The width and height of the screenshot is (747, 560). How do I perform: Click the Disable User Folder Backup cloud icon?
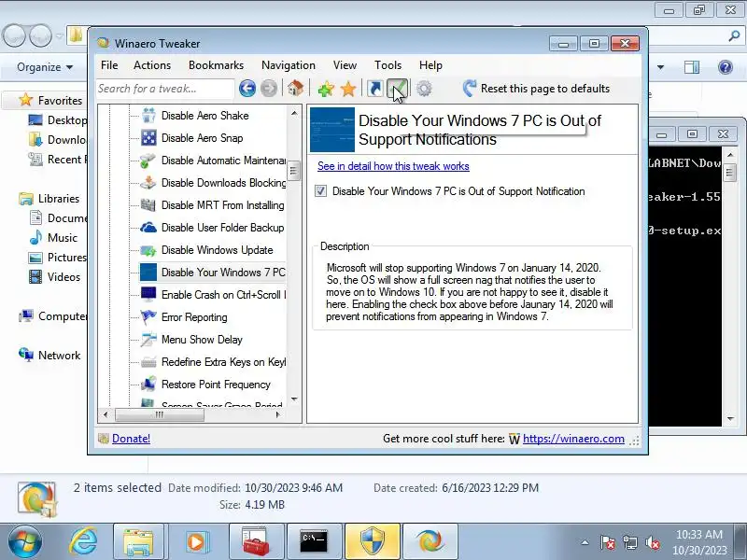pyautogui.click(x=148, y=228)
